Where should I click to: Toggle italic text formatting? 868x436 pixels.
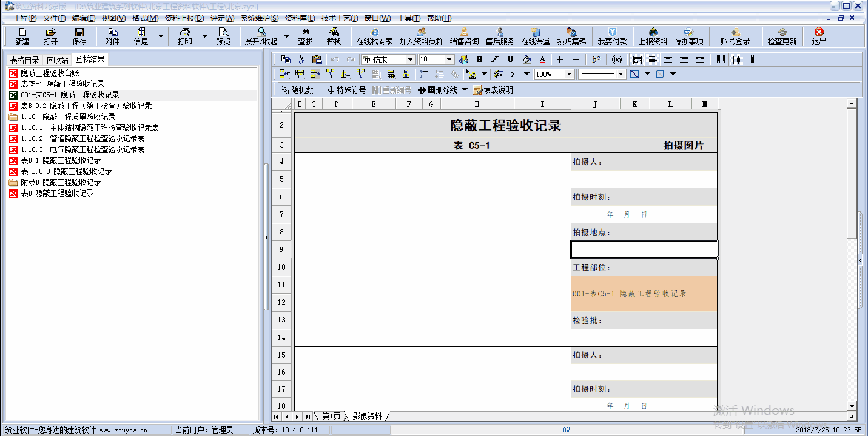pos(494,60)
